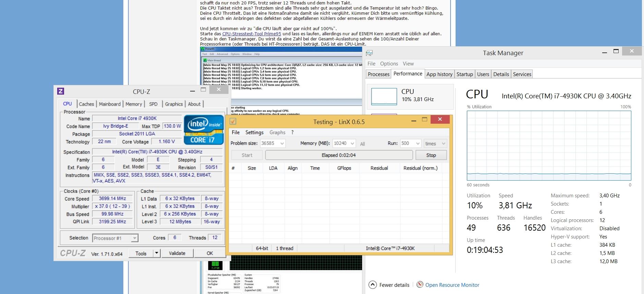The image size is (644, 294).
Task: Click the LDA column header in LinX
Action: pos(273,168)
